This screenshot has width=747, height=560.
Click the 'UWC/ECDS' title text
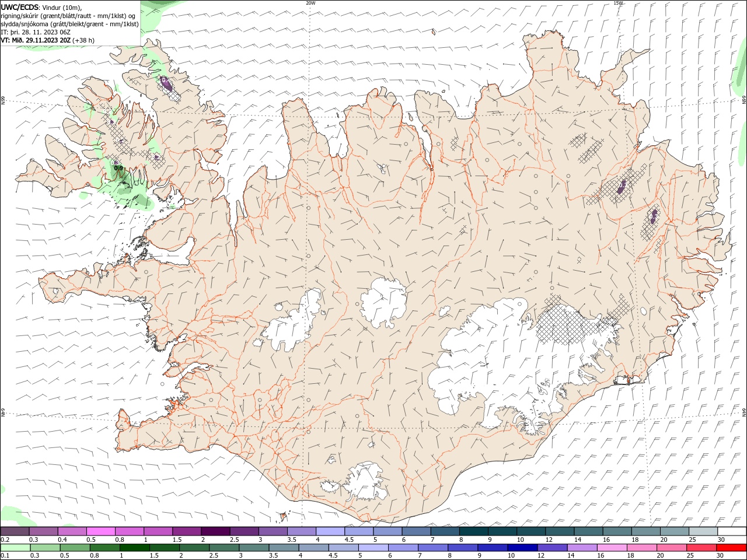point(20,7)
